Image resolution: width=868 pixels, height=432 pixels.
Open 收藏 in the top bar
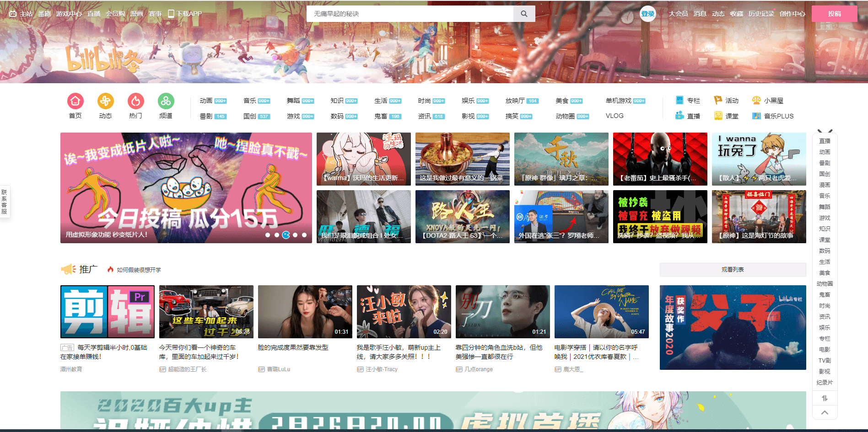click(737, 14)
